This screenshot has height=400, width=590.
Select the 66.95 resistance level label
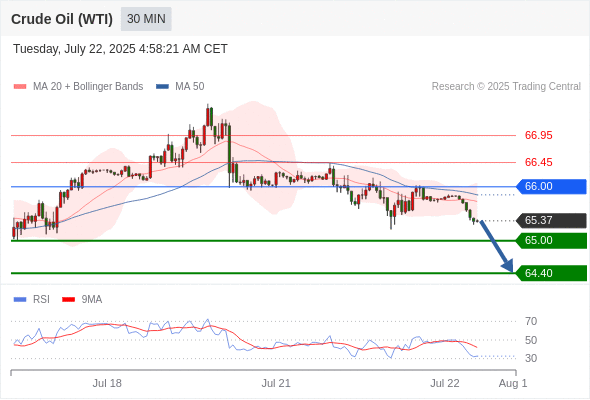pyautogui.click(x=538, y=135)
